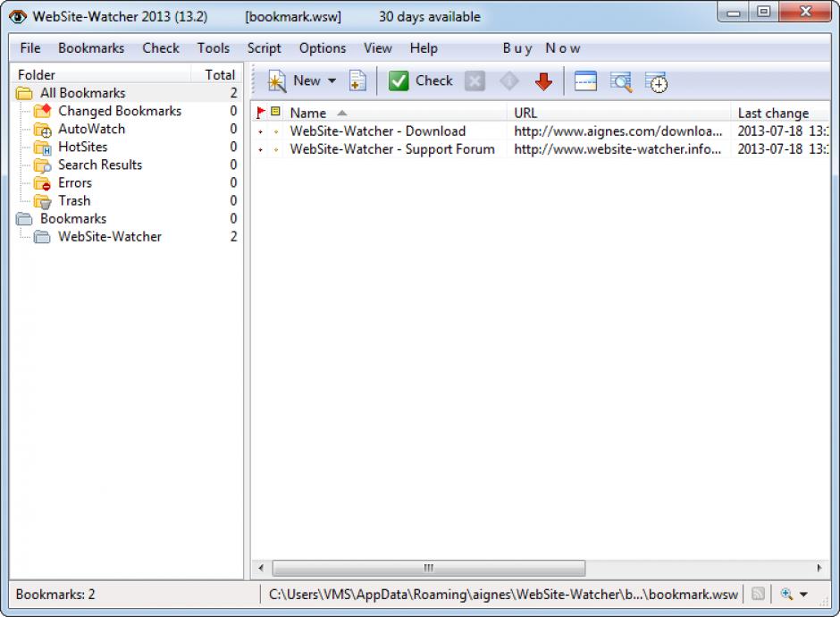The width and height of the screenshot is (840, 617).
Task: Click the WebSite-Watcher eye icon in title bar
Action: 18,17
